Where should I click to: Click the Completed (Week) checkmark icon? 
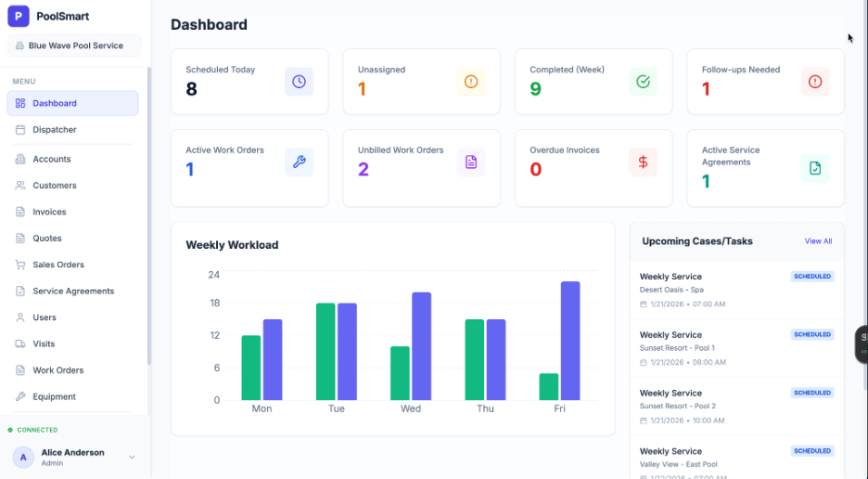(x=643, y=82)
